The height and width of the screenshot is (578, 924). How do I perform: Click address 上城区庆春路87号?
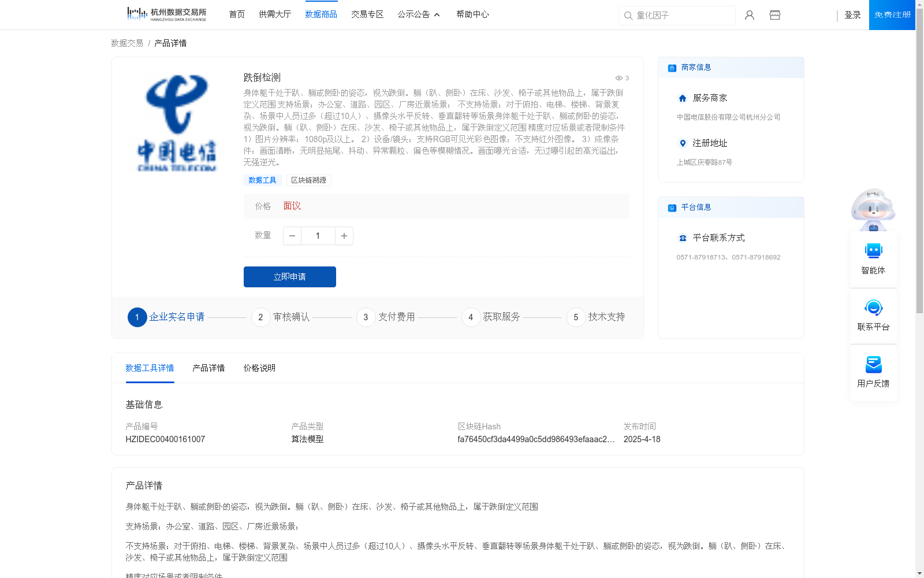point(704,162)
